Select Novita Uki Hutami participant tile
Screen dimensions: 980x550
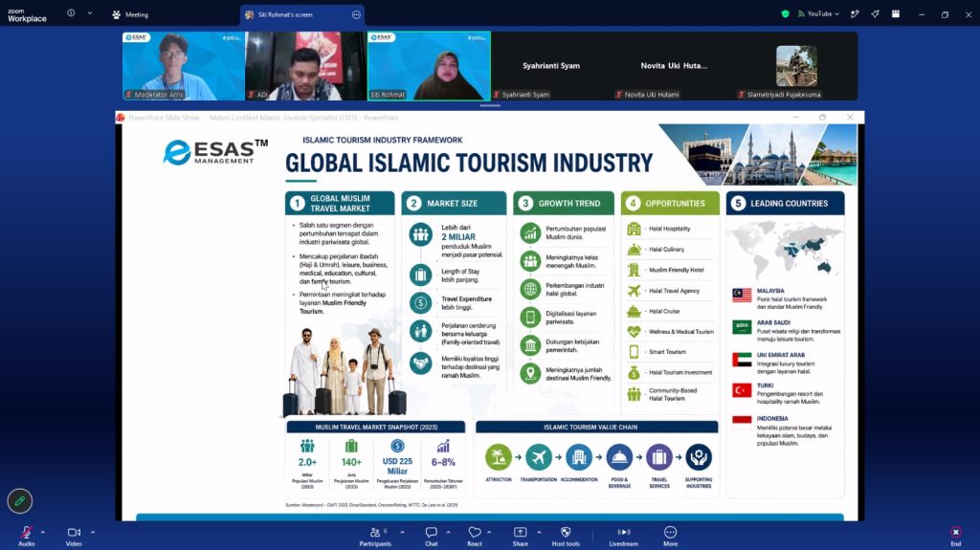pos(674,66)
